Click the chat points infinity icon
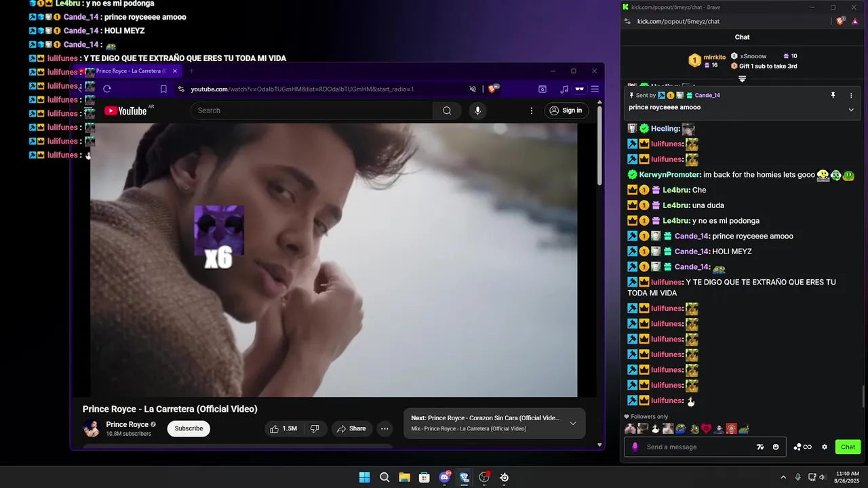The image size is (868, 488). point(803,447)
